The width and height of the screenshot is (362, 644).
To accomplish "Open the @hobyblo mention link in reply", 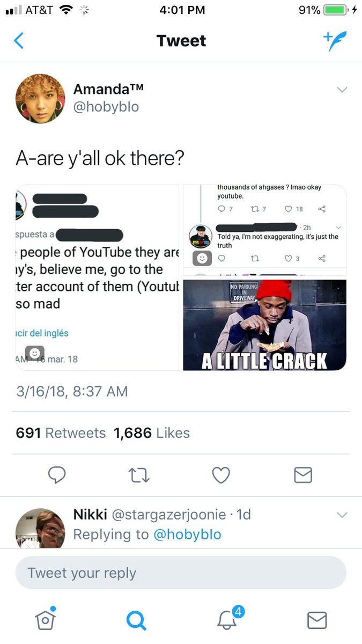I will (x=187, y=535).
